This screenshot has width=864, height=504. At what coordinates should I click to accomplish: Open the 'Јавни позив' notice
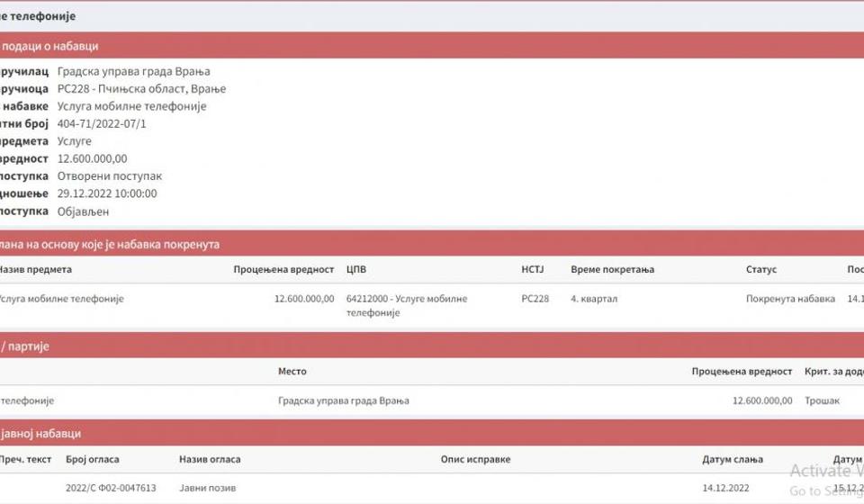pyautogui.click(x=207, y=488)
